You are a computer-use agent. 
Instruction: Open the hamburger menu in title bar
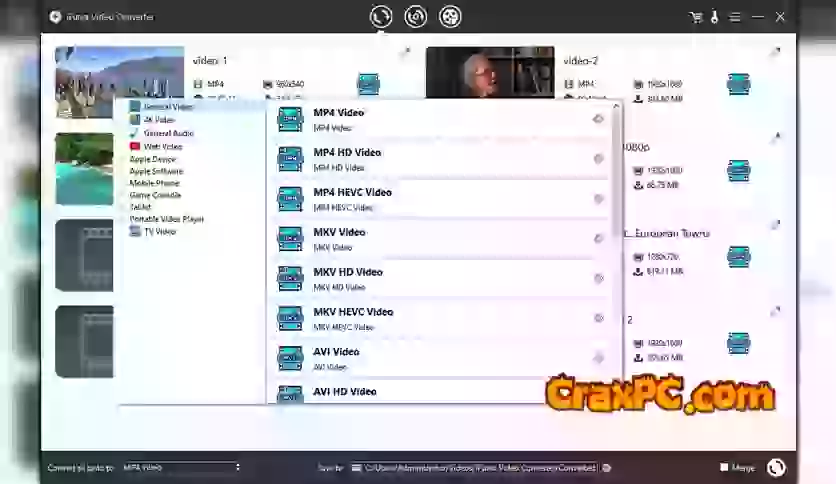pos(735,17)
